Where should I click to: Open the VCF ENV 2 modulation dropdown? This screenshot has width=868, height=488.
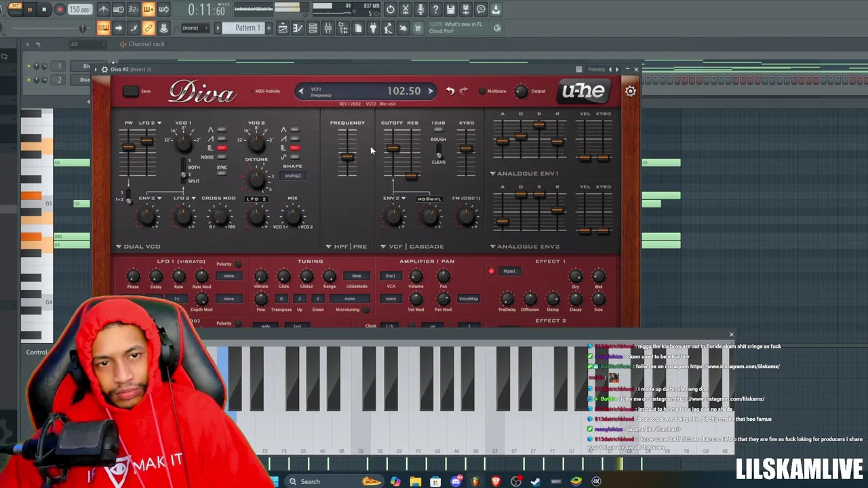pos(394,199)
